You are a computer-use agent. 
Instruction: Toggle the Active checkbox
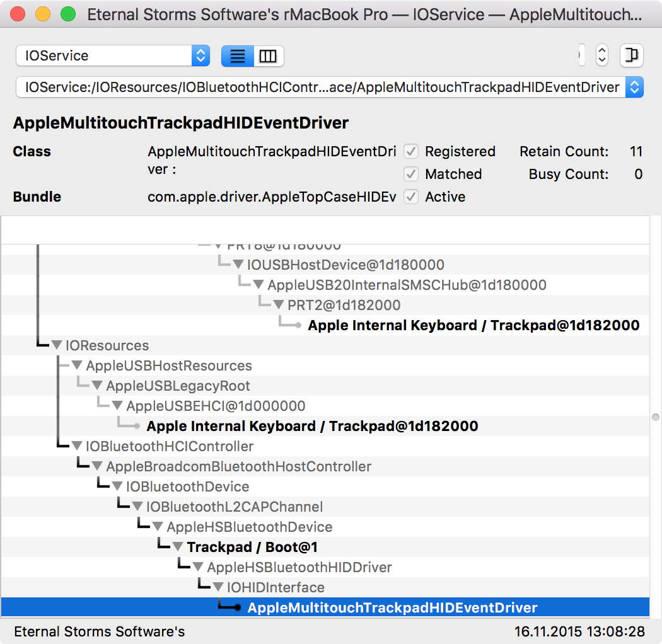point(411,197)
